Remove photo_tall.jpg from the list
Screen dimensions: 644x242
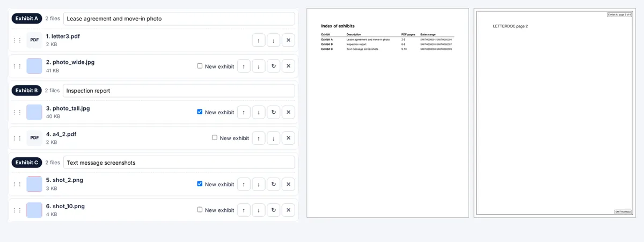coord(288,112)
